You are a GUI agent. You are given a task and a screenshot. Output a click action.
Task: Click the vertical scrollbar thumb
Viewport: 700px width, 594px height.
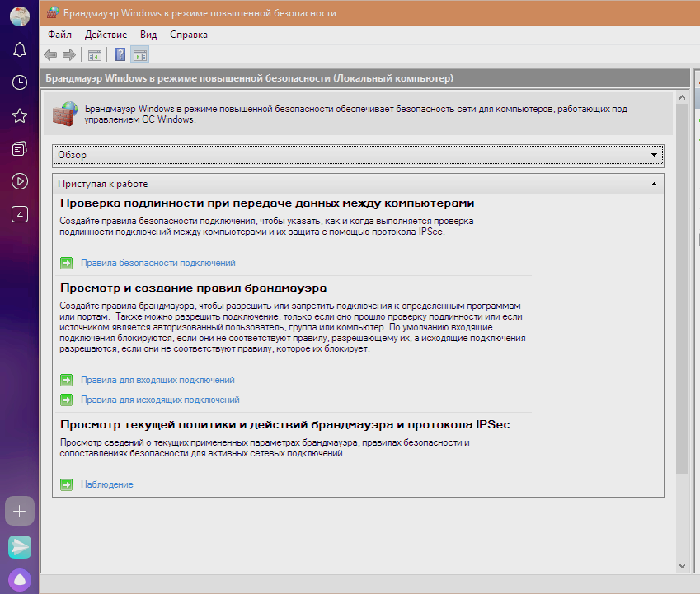pyautogui.click(x=682, y=288)
